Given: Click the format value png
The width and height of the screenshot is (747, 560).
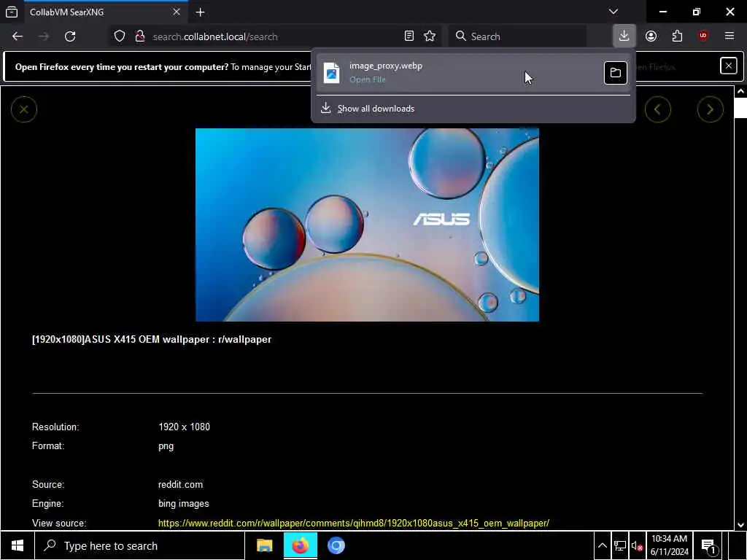Looking at the screenshot, I should (166, 446).
